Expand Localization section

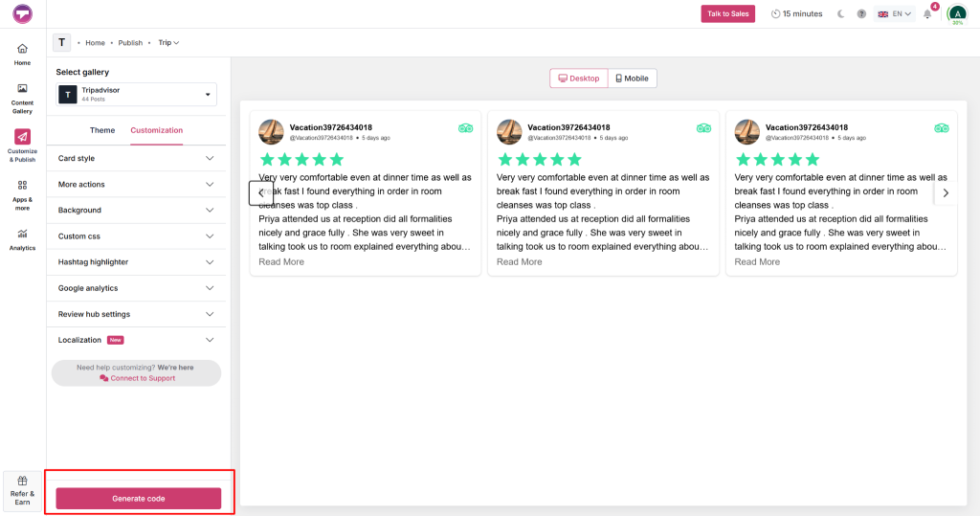pyautogui.click(x=136, y=340)
